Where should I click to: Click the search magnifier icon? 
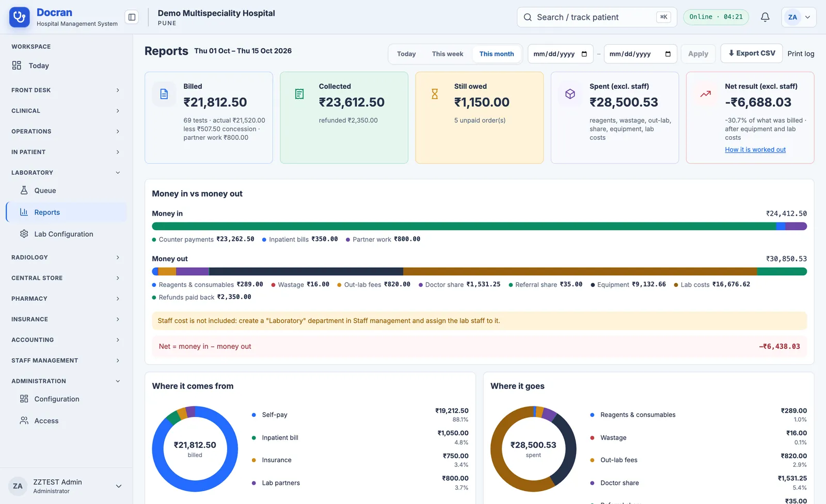pos(528,17)
